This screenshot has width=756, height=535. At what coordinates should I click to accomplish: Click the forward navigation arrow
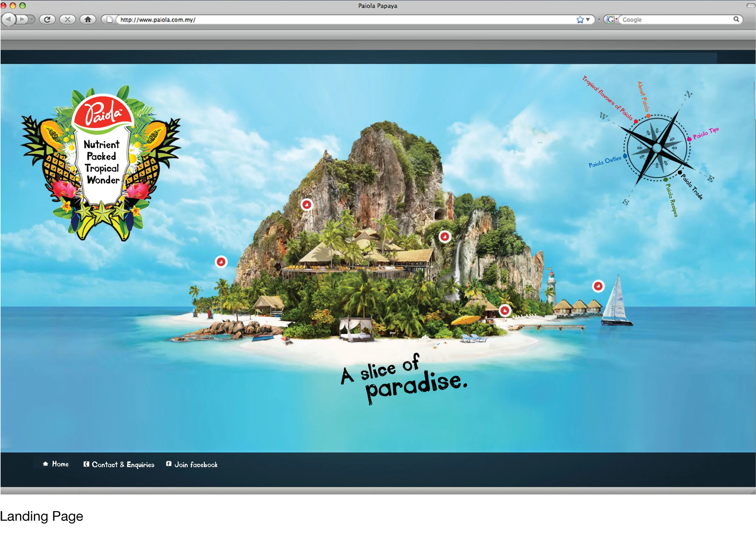click(22, 19)
